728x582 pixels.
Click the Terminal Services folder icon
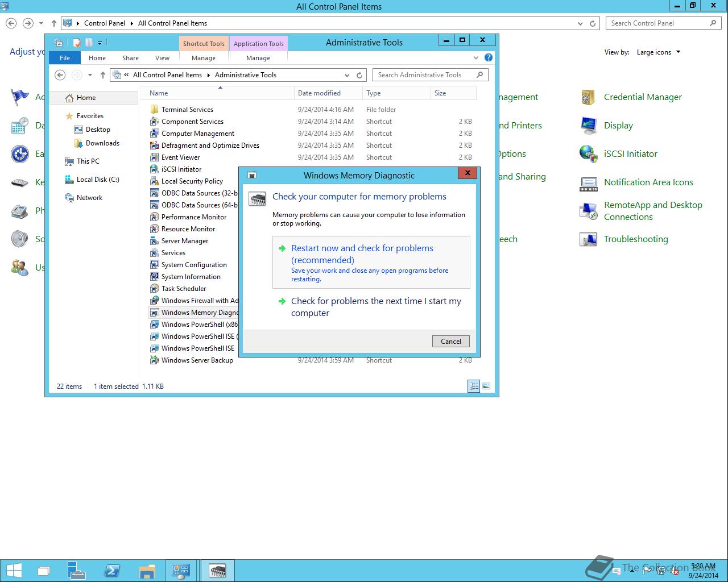point(154,110)
